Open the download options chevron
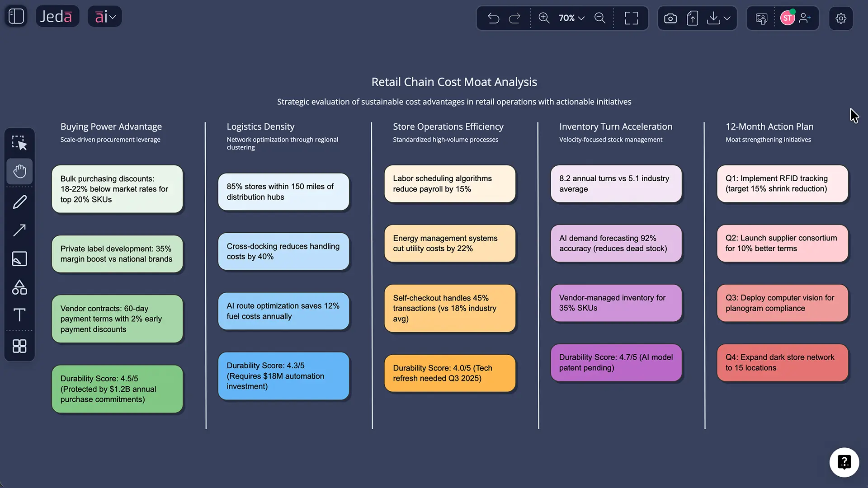Image resolution: width=868 pixels, height=488 pixels. pos(727,18)
